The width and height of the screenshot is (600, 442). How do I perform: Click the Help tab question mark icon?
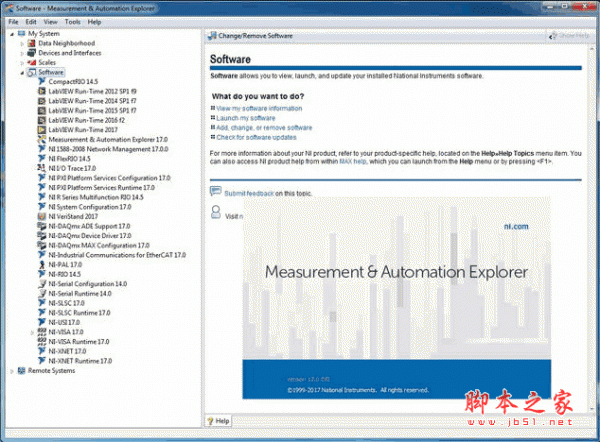tap(210, 421)
